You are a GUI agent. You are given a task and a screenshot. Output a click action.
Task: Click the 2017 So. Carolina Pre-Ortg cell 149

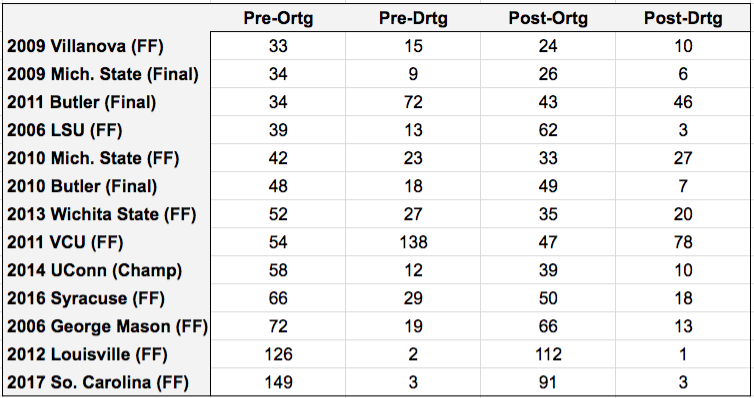[278, 382]
